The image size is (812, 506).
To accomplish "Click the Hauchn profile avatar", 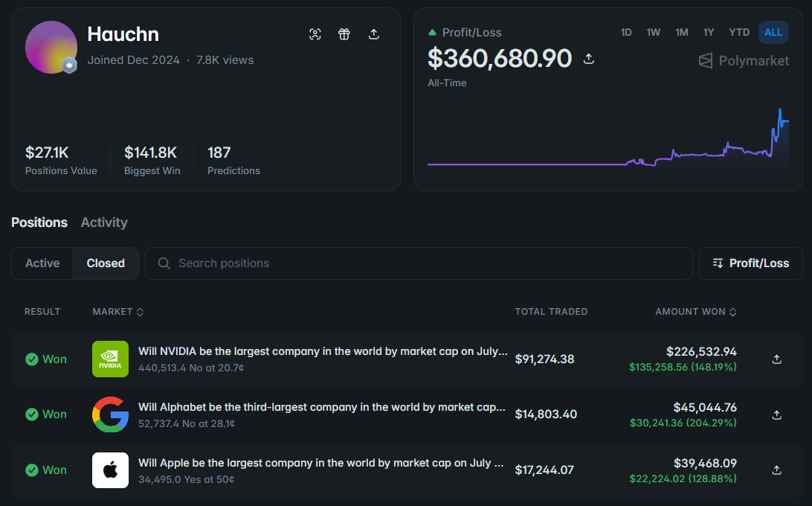I will (x=51, y=47).
